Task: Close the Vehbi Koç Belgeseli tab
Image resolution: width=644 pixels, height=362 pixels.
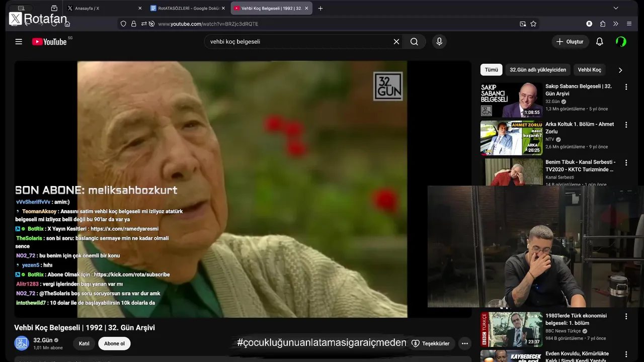Action: click(x=306, y=8)
